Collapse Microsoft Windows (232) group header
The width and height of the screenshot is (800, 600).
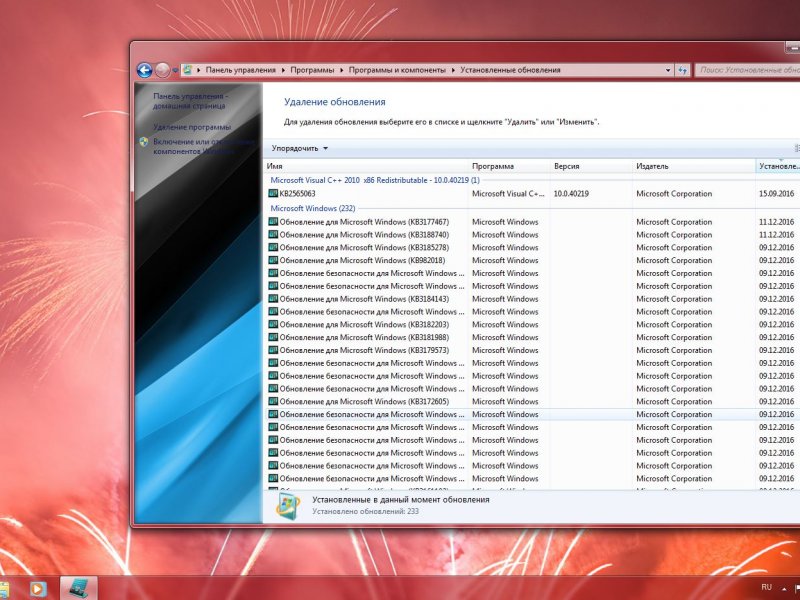point(312,208)
